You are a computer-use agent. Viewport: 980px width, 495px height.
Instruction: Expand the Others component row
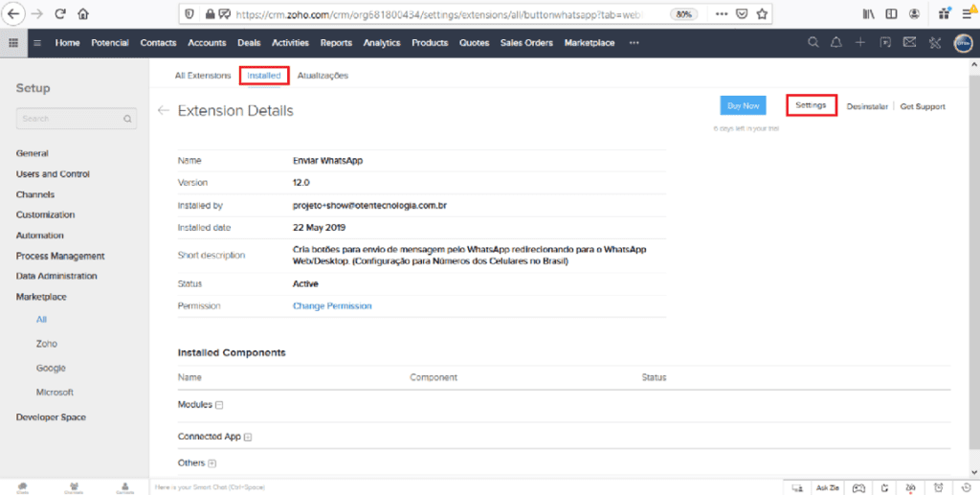[x=212, y=463]
